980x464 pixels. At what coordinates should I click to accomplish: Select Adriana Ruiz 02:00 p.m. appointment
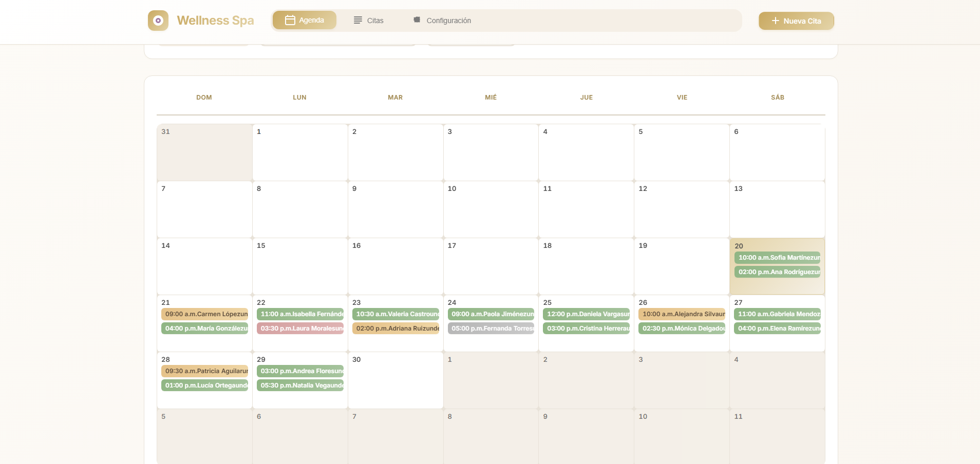click(x=395, y=328)
